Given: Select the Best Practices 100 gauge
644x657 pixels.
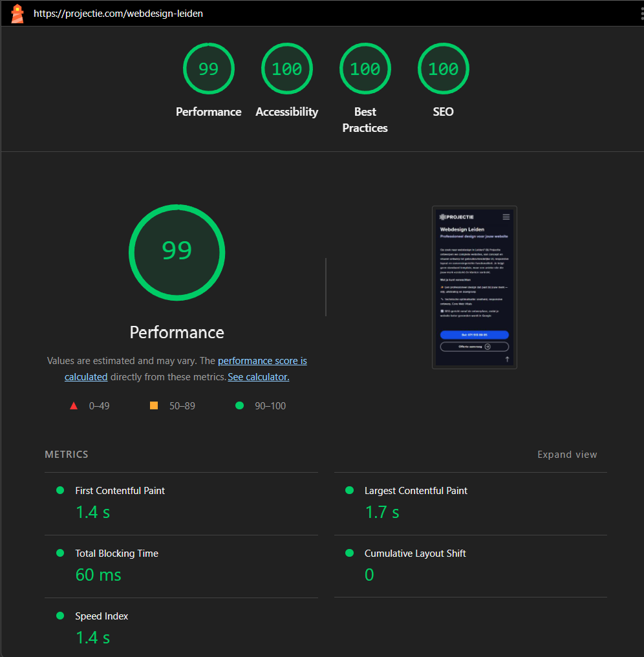Looking at the screenshot, I should point(365,69).
